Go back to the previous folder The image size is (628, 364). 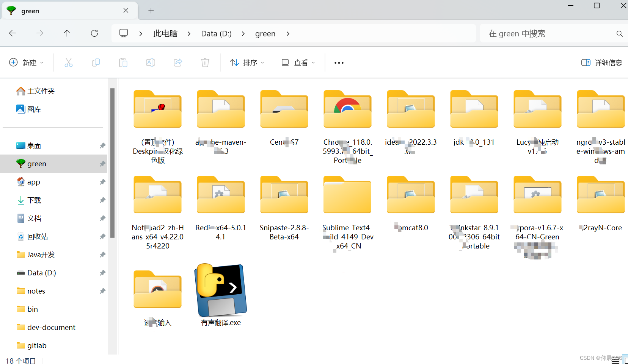pyautogui.click(x=13, y=33)
